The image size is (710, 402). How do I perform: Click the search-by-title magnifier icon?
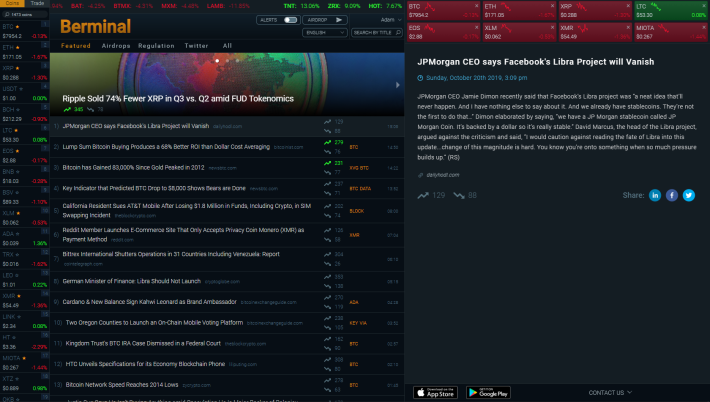[398, 33]
